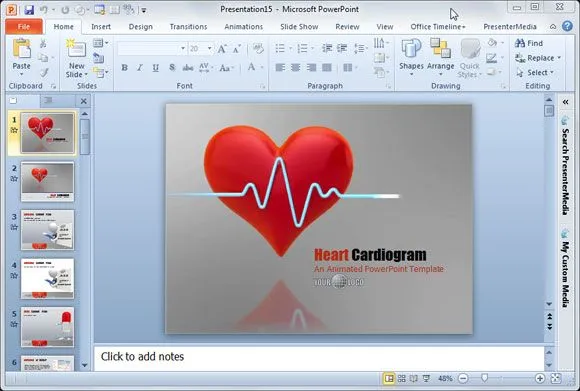Viewport: 580px width, 391px height.
Task: Switch to the Design tab
Action: click(x=141, y=27)
